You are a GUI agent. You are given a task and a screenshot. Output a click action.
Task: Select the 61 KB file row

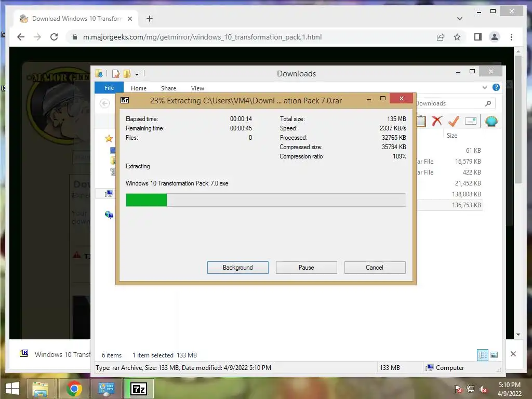[x=449, y=151]
